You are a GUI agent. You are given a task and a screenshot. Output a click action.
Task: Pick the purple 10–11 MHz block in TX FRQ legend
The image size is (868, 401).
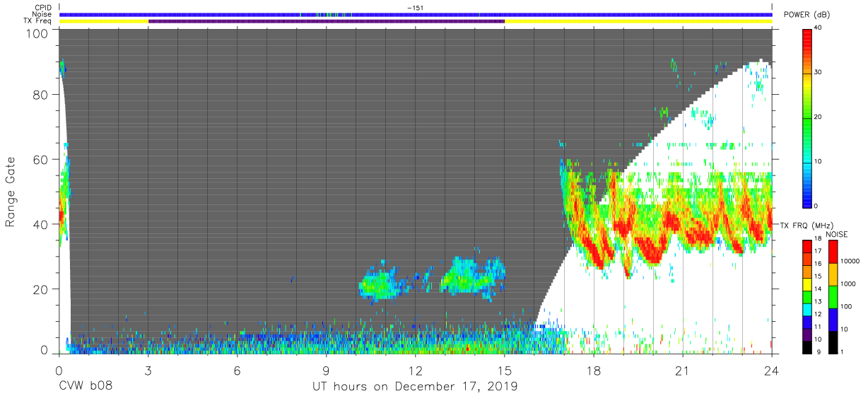[x=807, y=333]
